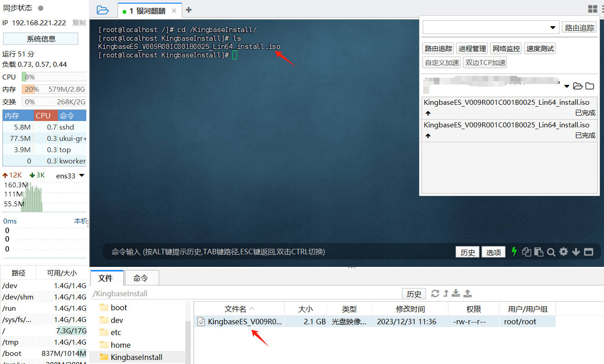
Task: Sort processes by 命令 header
Action: click(72, 116)
